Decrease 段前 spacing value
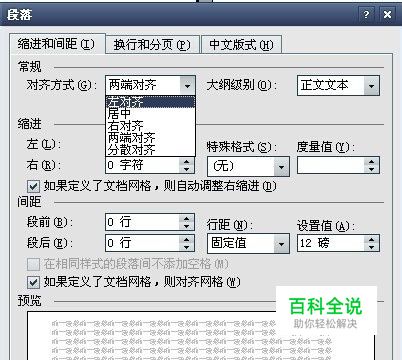 187,226
